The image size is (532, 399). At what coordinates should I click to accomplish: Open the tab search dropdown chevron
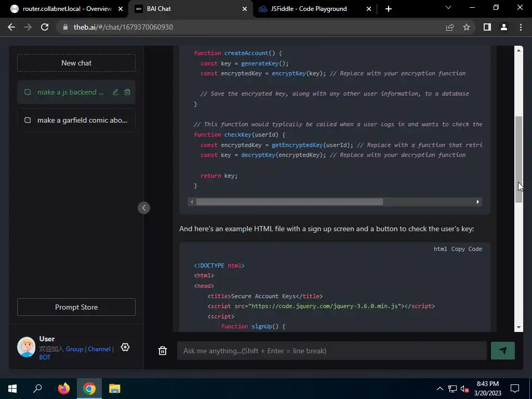(x=448, y=7)
